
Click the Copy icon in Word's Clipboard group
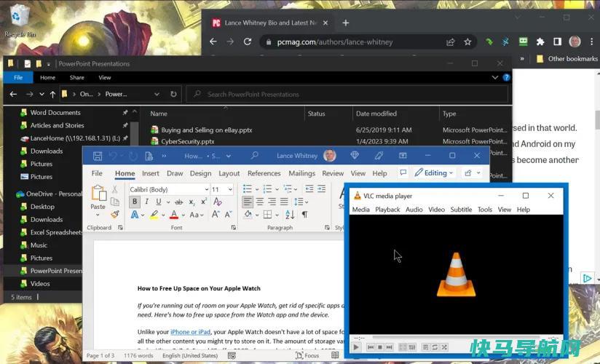click(x=114, y=202)
